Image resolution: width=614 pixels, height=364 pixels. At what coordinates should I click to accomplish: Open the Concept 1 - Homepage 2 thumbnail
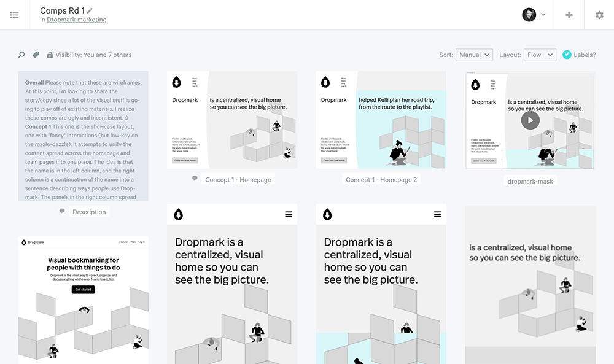[x=381, y=120]
